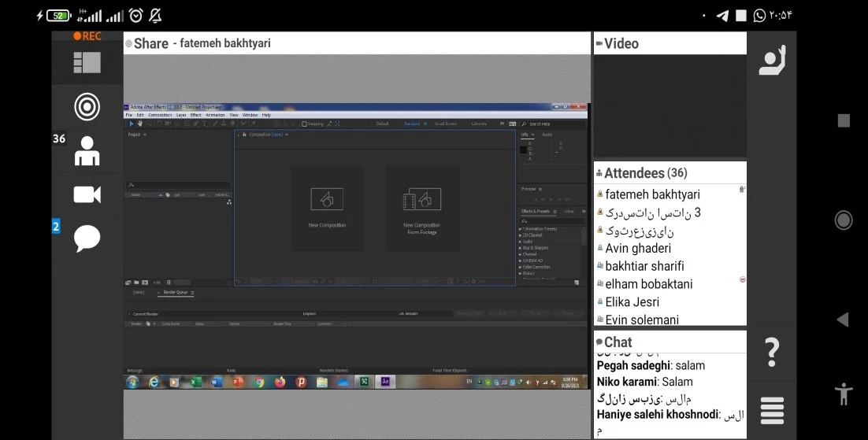The height and width of the screenshot is (440, 868).
Task: Select attendee Avin ghaderi in list
Action: [637, 248]
